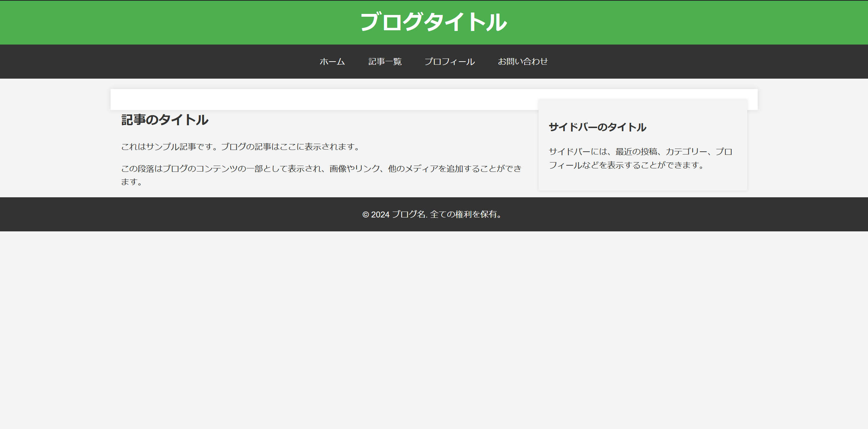
Task: Click the サイドバーのタイトル heading
Action: [x=597, y=127]
